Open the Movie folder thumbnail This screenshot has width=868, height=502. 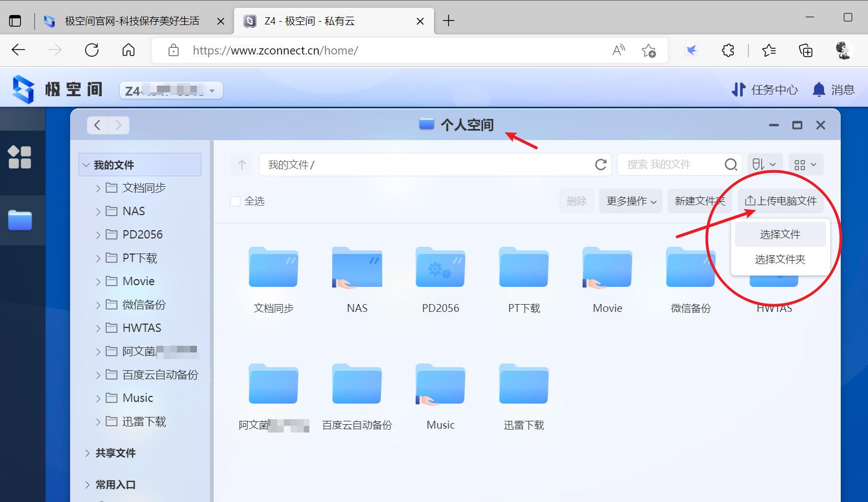click(x=606, y=267)
